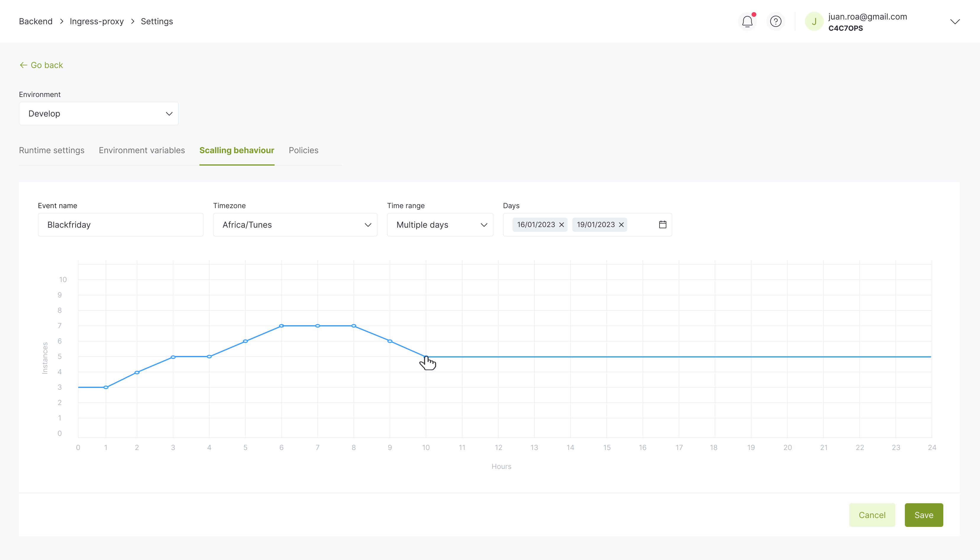
Task: Click the 12 label on hours axis
Action: point(499,448)
